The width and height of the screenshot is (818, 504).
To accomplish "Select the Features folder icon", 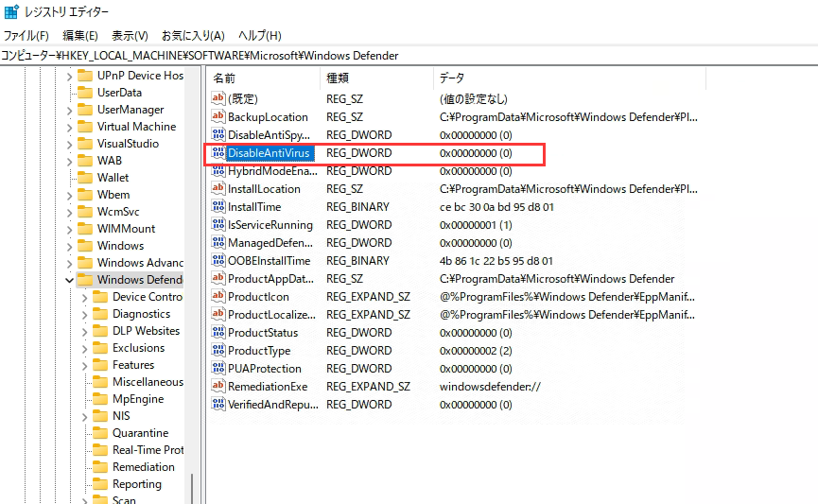I will (99, 365).
